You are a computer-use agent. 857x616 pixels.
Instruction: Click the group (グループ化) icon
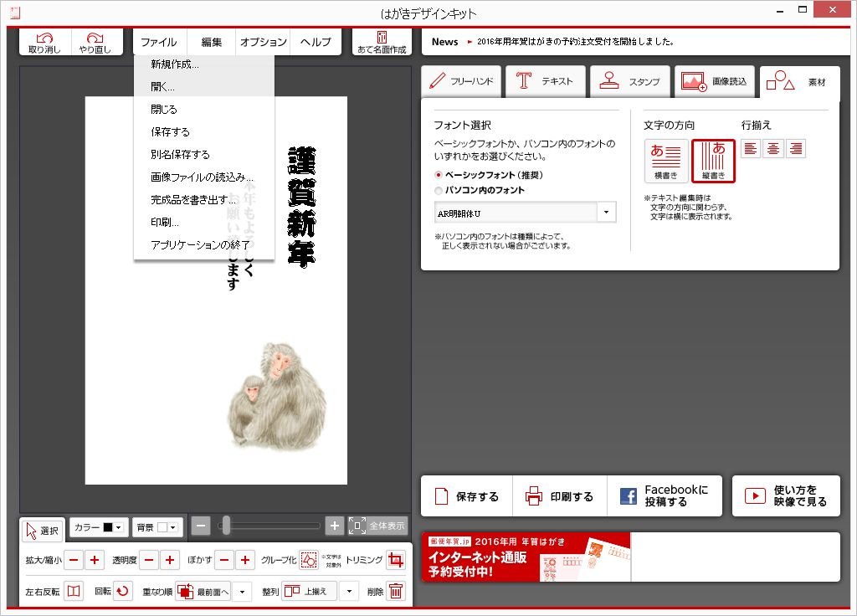click(309, 560)
